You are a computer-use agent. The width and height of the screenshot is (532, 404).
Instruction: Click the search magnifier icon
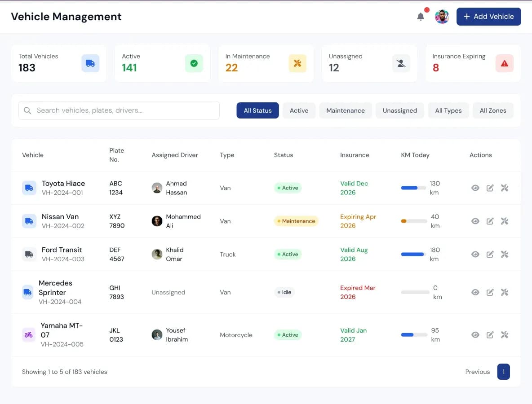tap(27, 110)
